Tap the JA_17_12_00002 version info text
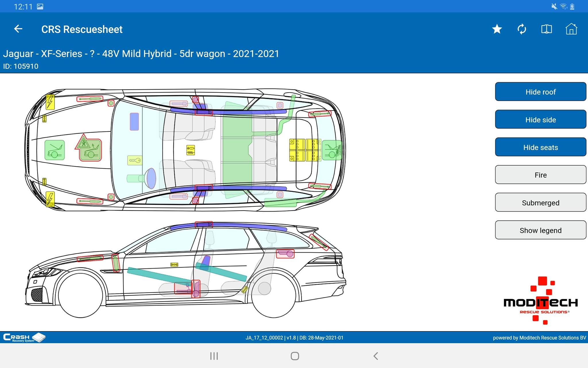This screenshot has height=368, width=588. click(x=294, y=338)
